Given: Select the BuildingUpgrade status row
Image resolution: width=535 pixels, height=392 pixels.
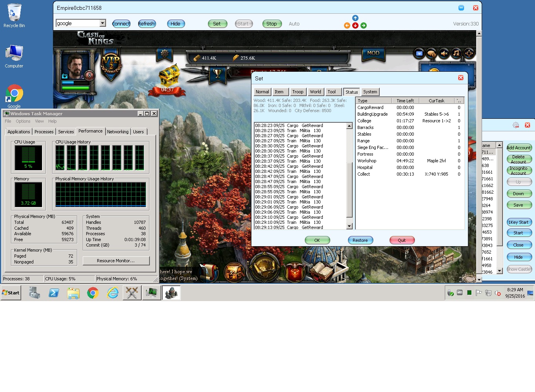Looking at the screenshot, I should point(410,114).
